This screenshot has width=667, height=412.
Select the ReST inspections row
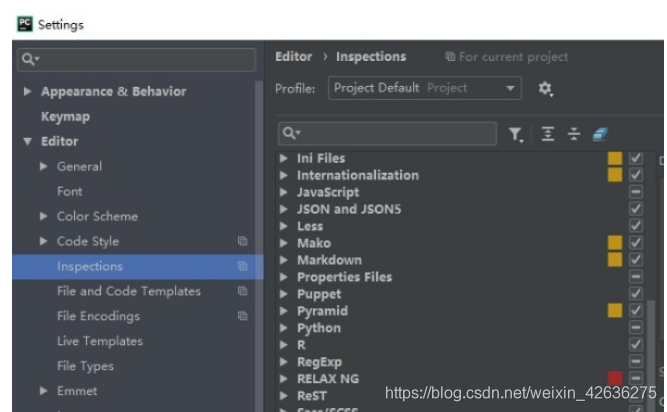tap(462, 396)
